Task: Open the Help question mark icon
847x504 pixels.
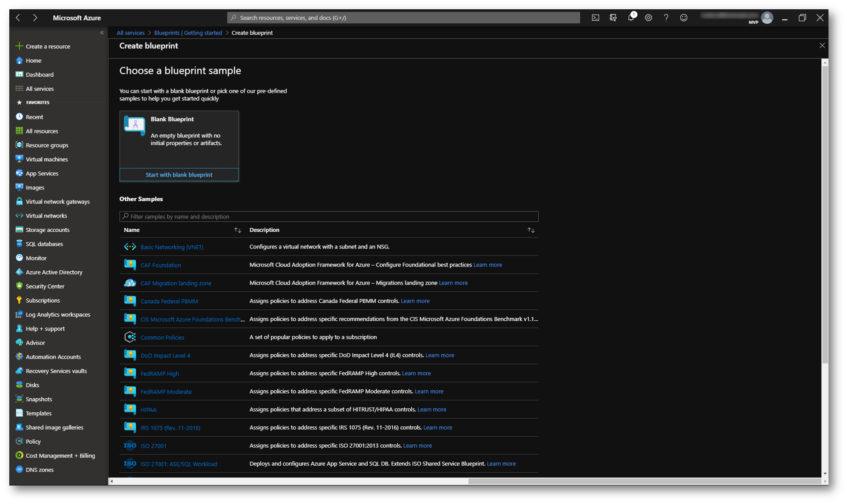Action: click(666, 18)
